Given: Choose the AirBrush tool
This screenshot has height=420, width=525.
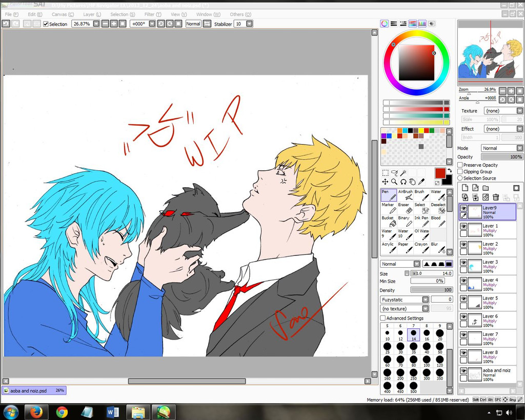Looking at the screenshot, I should pyautogui.click(x=405, y=195).
